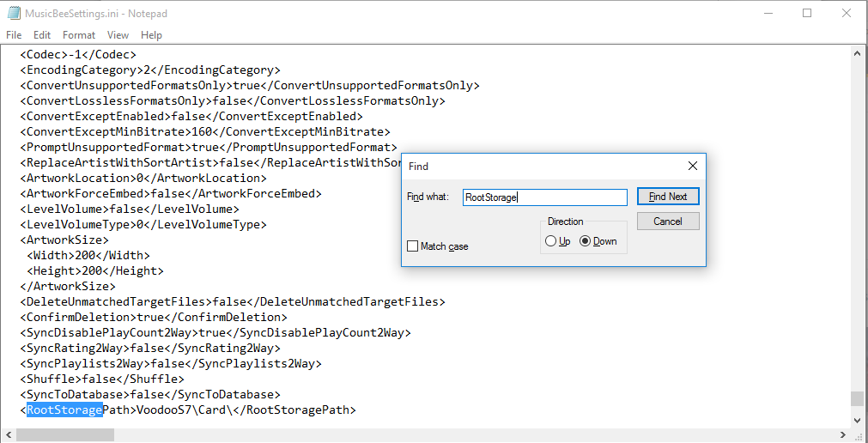Close the Find dialog with X
Screen dimensions: 868x443
tap(692, 166)
